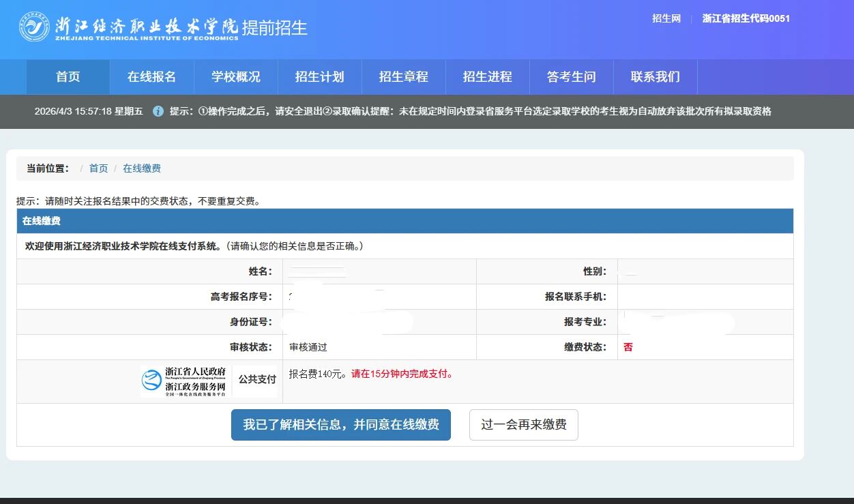View 招生进程 in the navigation bar
The width and height of the screenshot is (854, 504).
pyautogui.click(x=487, y=77)
